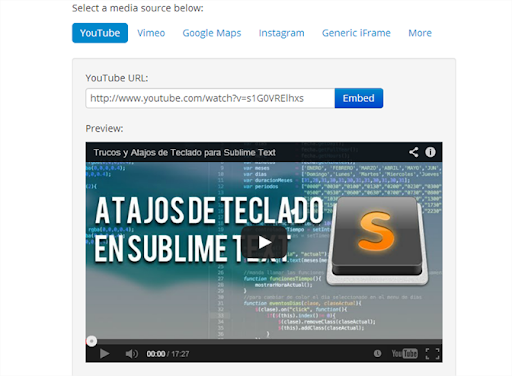This screenshot has width=512, height=376.
Task: Mute the video with the speaker icon
Action: 131,354
